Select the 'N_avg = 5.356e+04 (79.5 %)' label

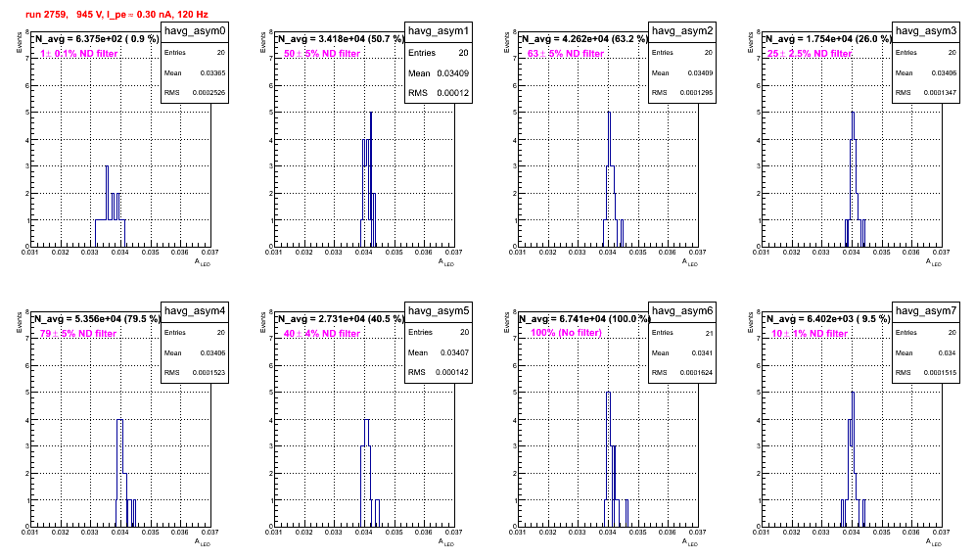click(x=97, y=318)
